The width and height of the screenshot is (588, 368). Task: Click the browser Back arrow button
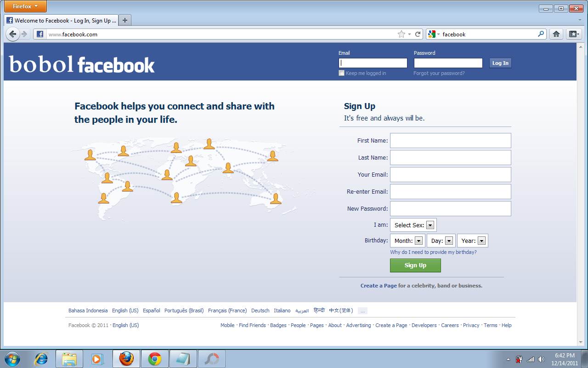click(x=12, y=34)
